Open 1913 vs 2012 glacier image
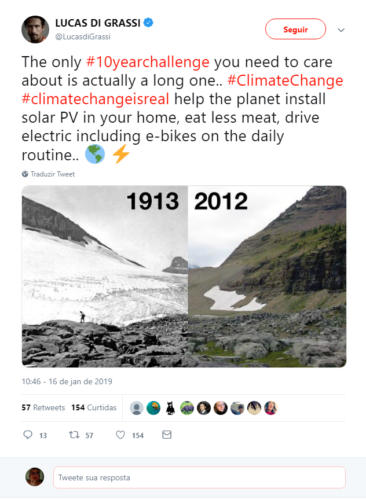This screenshot has height=500, width=366. click(184, 277)
